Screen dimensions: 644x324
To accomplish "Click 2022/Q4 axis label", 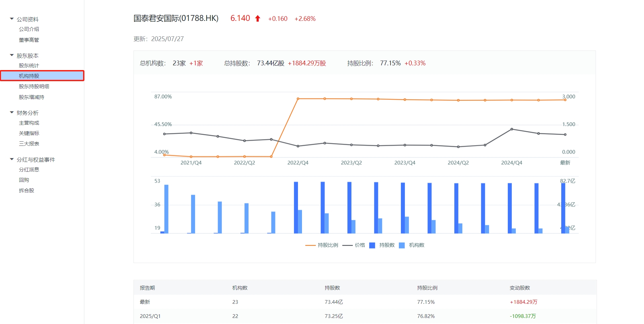I will tap(298, 163).
